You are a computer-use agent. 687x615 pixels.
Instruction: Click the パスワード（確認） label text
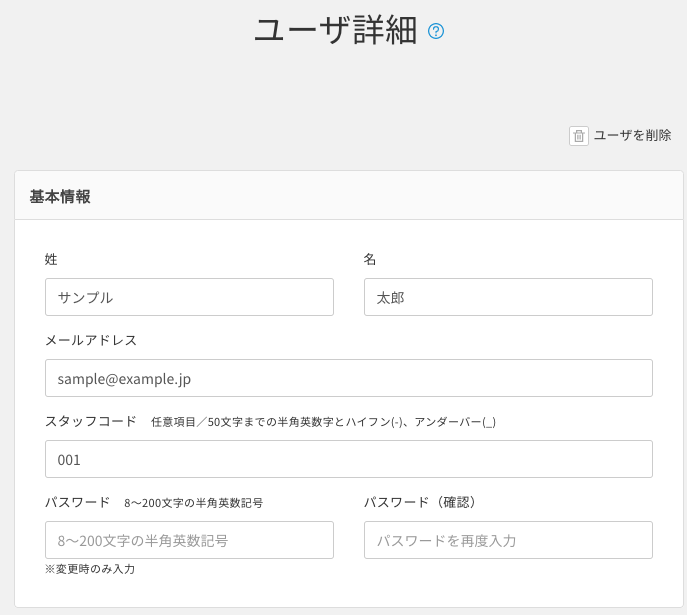426,502
